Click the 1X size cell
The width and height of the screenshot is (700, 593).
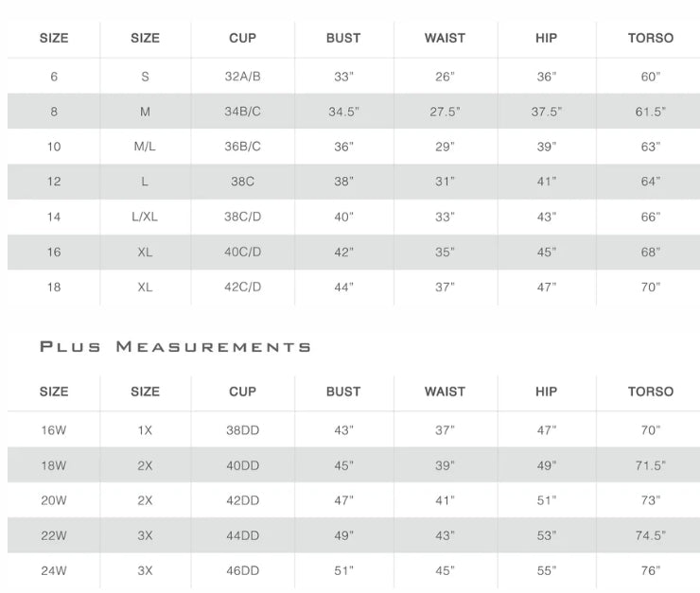click(145, 430)
